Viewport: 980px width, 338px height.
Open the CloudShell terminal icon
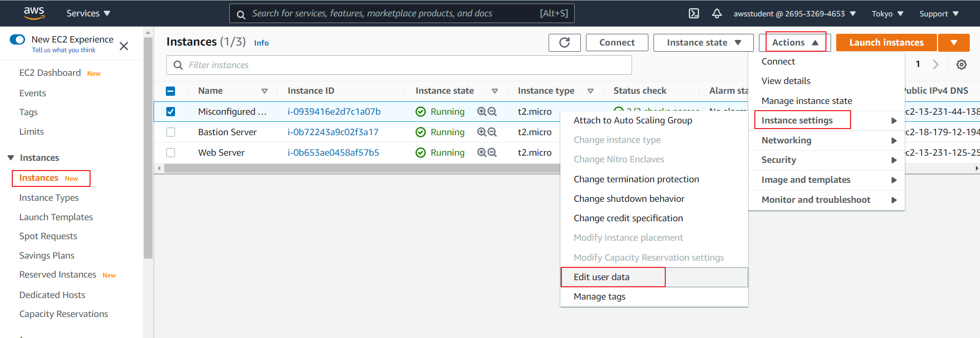[694, 13]
